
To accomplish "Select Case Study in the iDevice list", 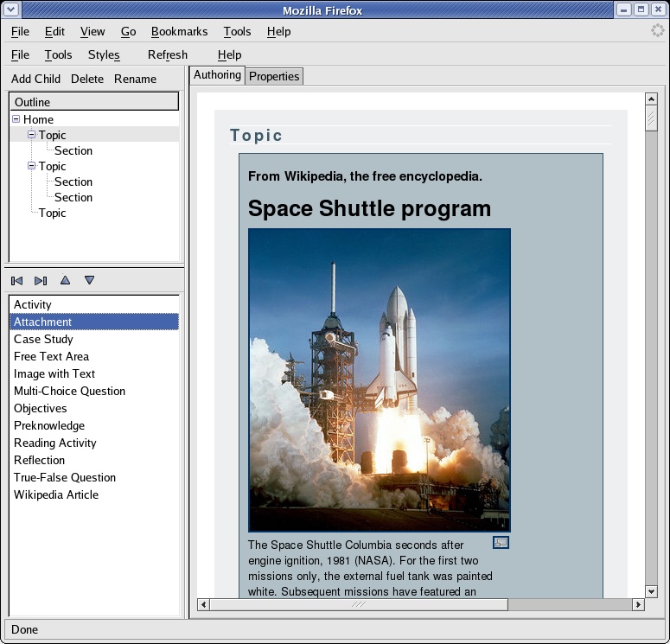I will [94, 339].
